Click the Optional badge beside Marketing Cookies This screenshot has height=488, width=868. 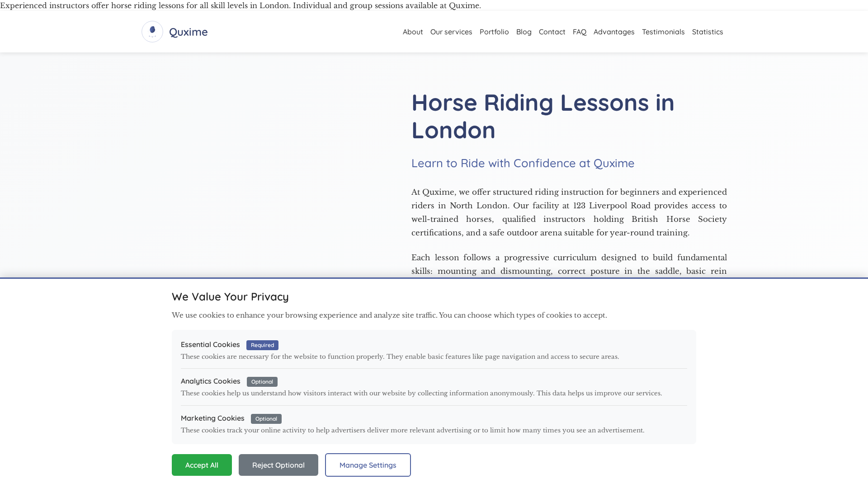tap(266, 419)
